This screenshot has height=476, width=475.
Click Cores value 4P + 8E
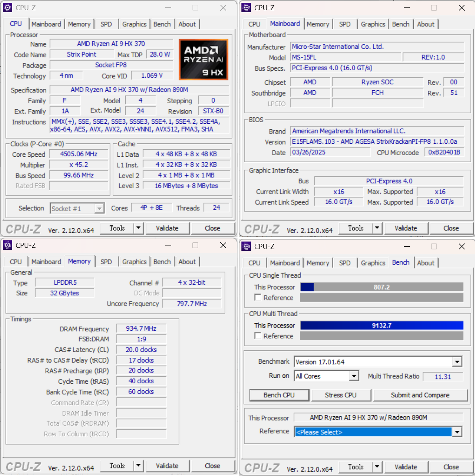(152, 208)
